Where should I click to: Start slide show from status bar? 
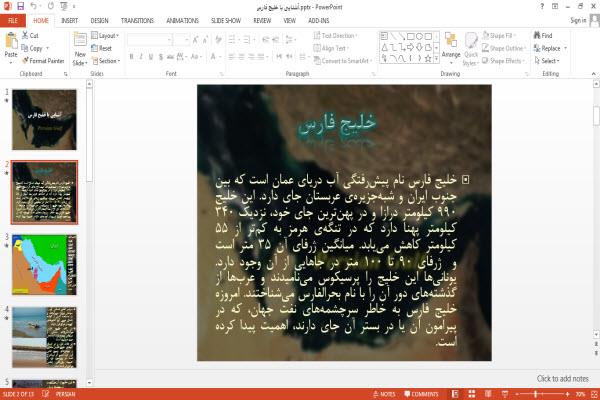click(x=505, y=394)
